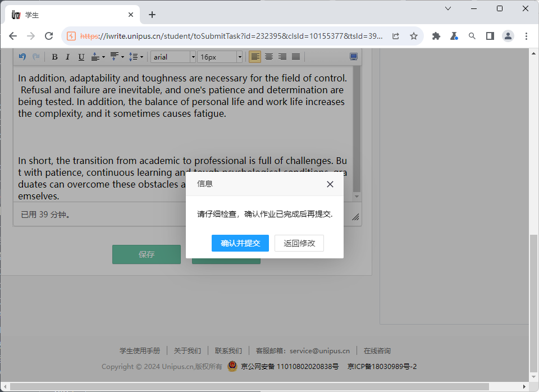Viewport: 539px width, 392px height.
Task: Bookmark this page with the star icon
Action: point(414,35)
